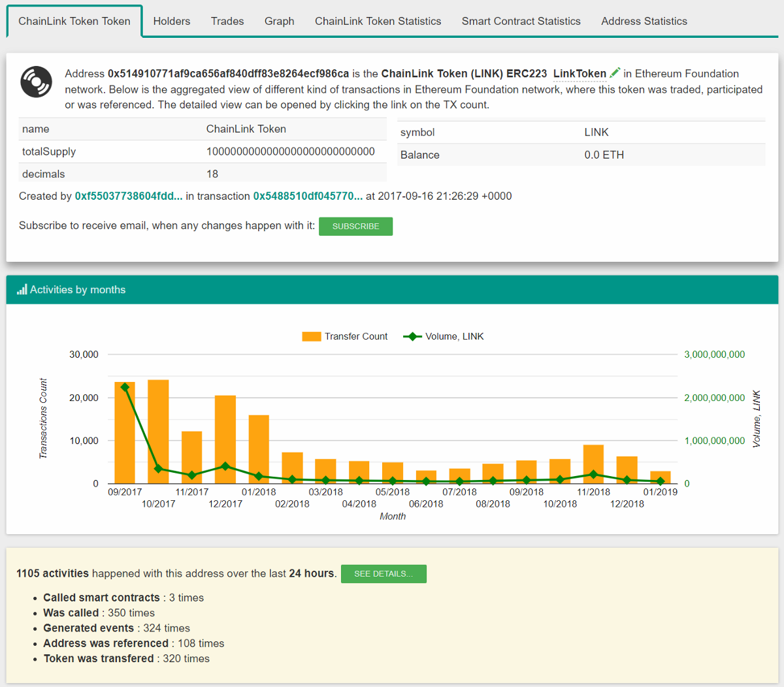Select the 11/2017 orange transfer bar
The height and width of the screenshot is (687, 784).
tap(191, 457)
